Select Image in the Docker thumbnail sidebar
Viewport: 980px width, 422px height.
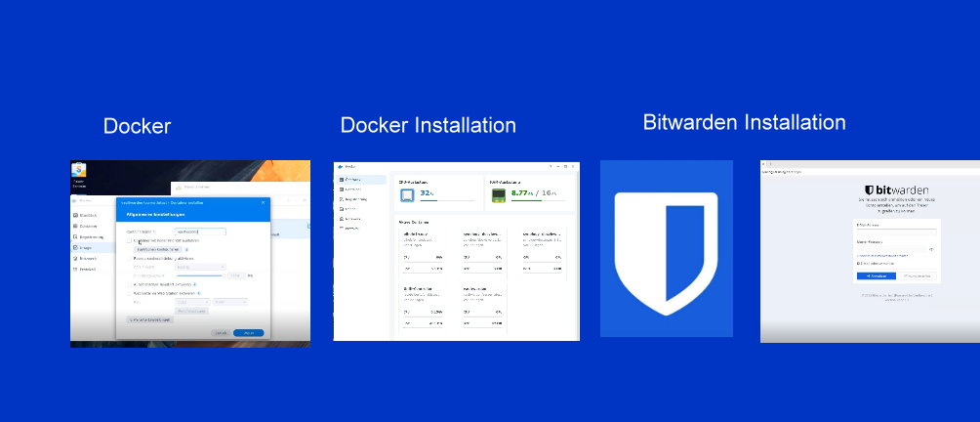pyautogui.click(x=93, y=247)
